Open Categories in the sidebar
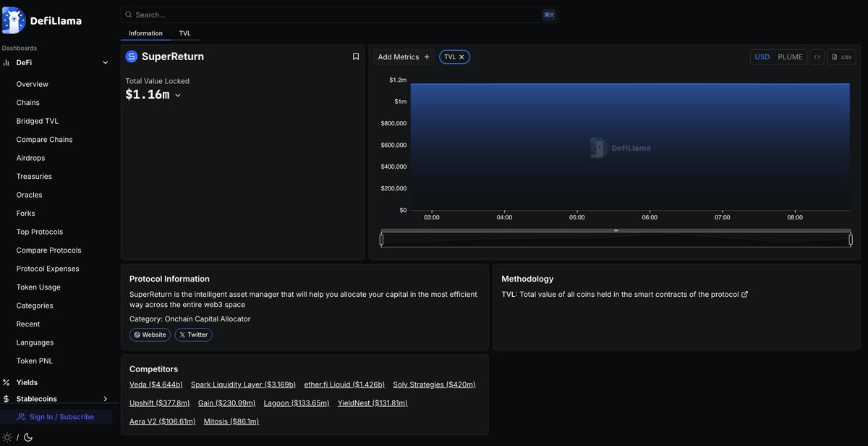The height and width of the screenshot is (446, 868). point(35,306)
